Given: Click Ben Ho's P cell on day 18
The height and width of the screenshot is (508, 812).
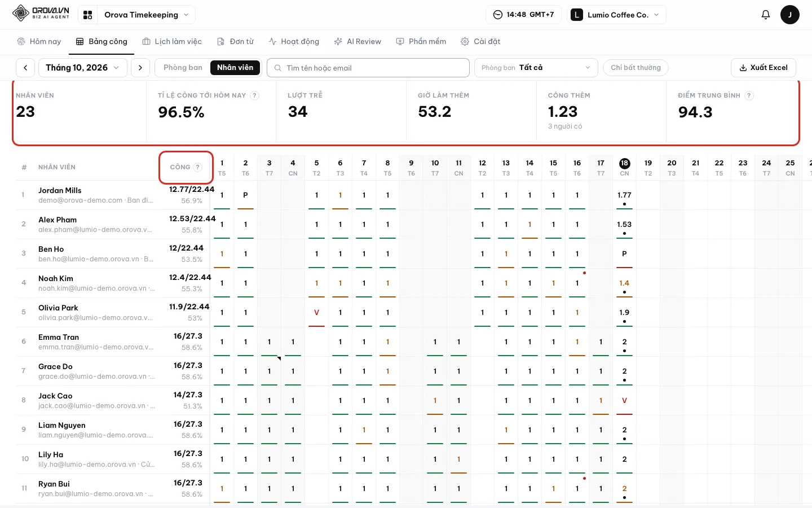Looking at the screenshot, I should click(624, 254).
